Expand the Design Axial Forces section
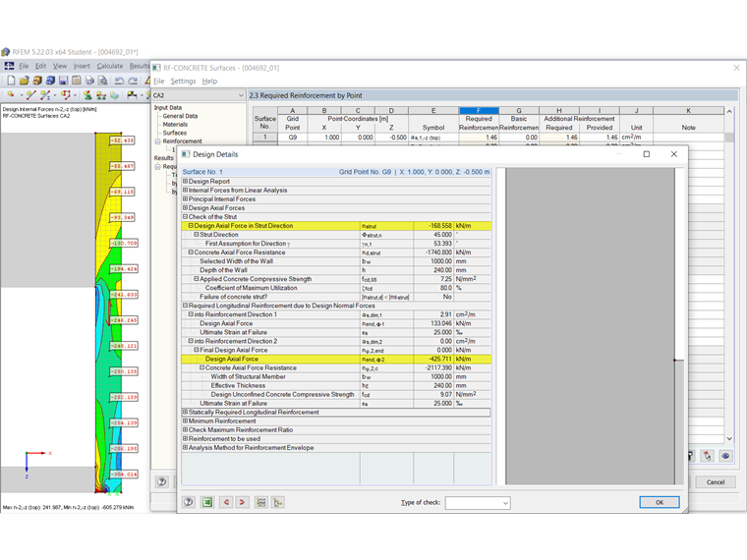Screen dimensions: 747x560 click(186, 208)
